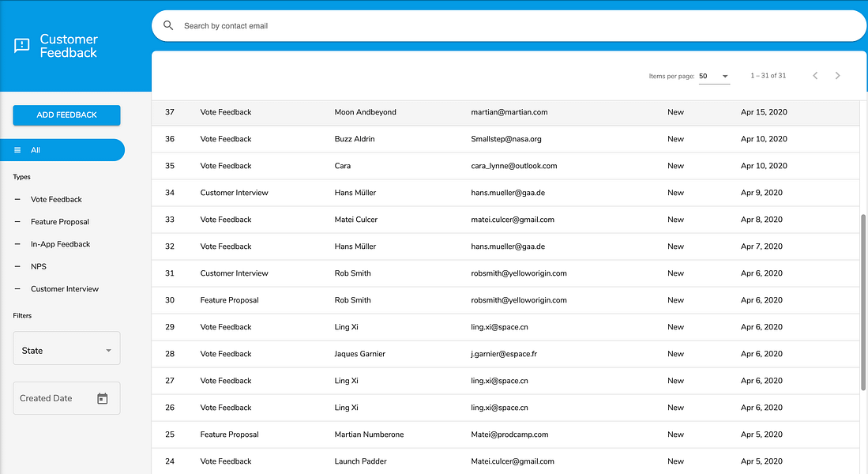
Task: Click the Created Date input field
Action: [66, 398]
